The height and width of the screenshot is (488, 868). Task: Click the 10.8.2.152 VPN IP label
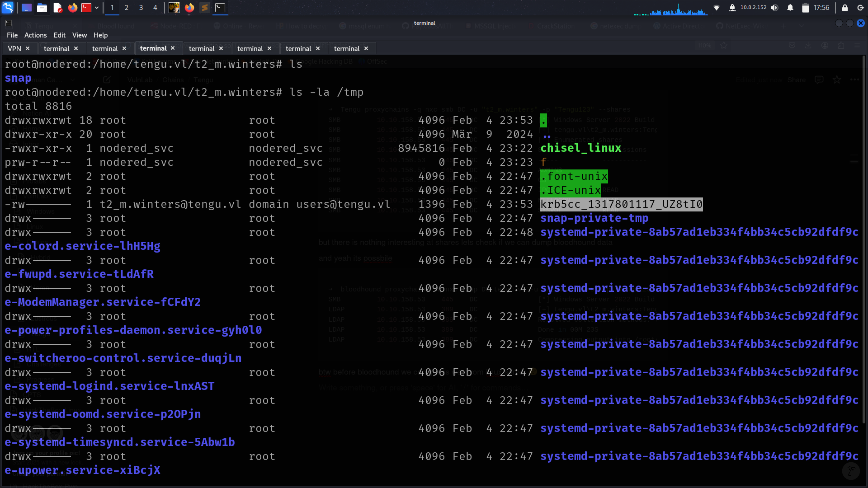(x=753, y=8)
